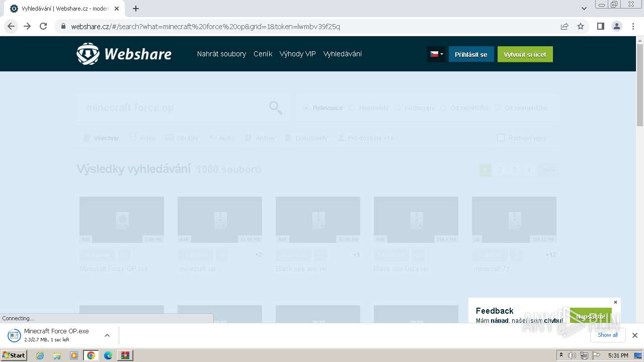
Task: Open Chrome three-dot menu
Action: [x=633, y=26]
